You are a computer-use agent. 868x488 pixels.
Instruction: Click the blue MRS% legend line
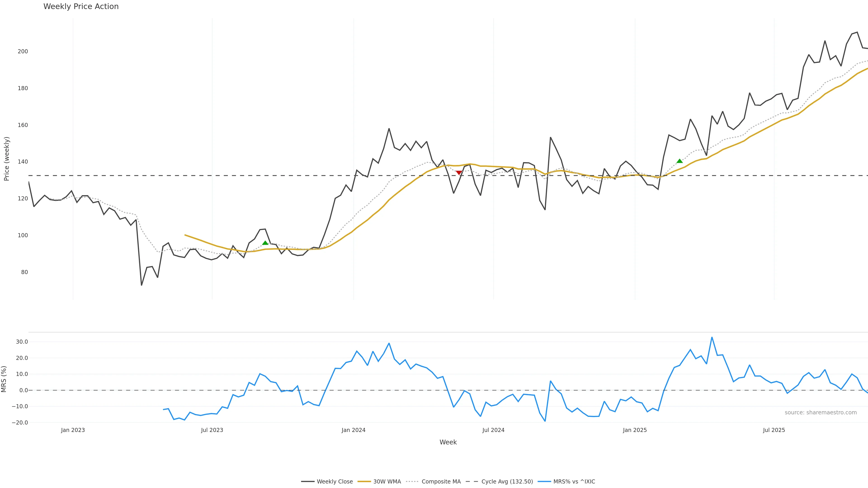point(544,482)
